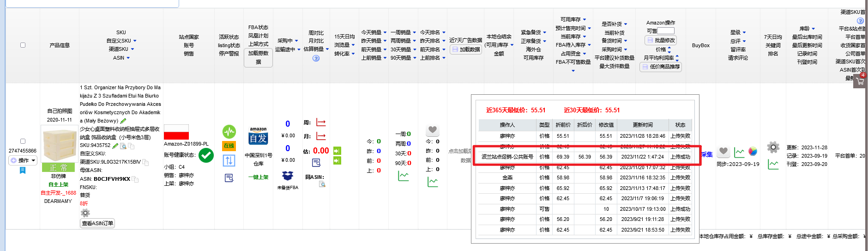The width and height of the screenshot is (868, 251).
Task: Click the 更新时间 column header in popup
Action: pyautogui.click(x=643, y=125)
